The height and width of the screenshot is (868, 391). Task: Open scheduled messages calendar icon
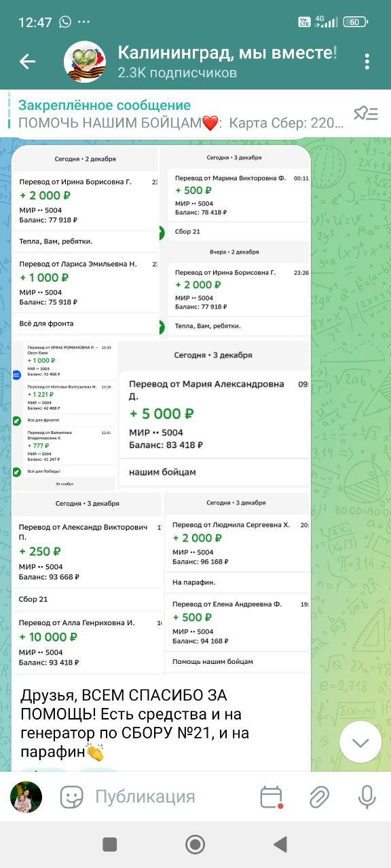pyautogui.click(x=272, y=797)
